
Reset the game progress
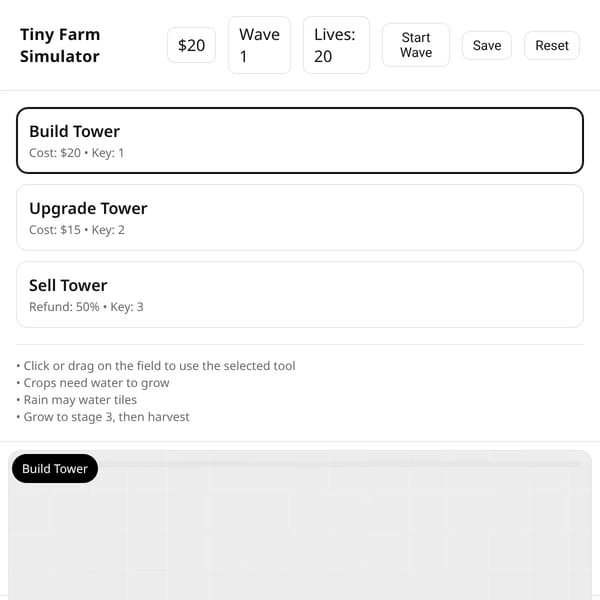pos(552,45)
